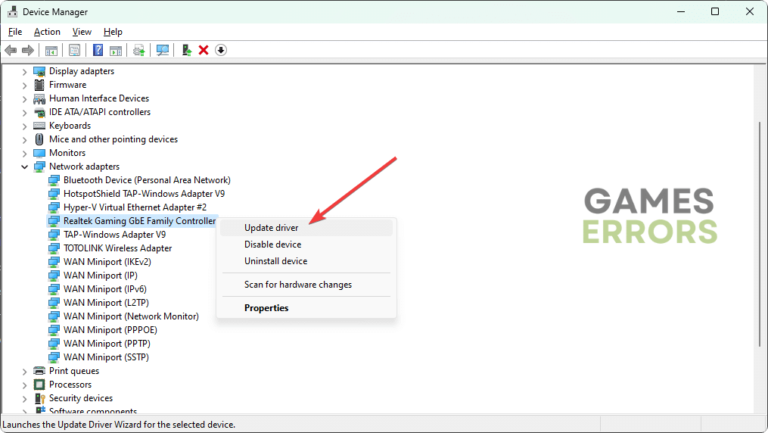Click the red X Uninstall device icon
Screen dimensions: 768x433
click(203, 50)
